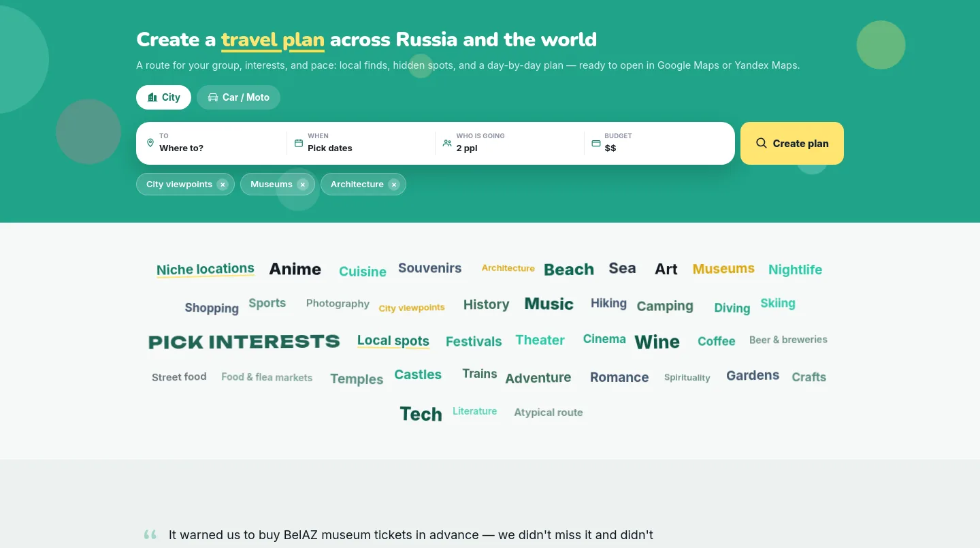Open the Who is going dropdown
The height and width of the screenshot is (548, 980).
(x=509, y=143)
